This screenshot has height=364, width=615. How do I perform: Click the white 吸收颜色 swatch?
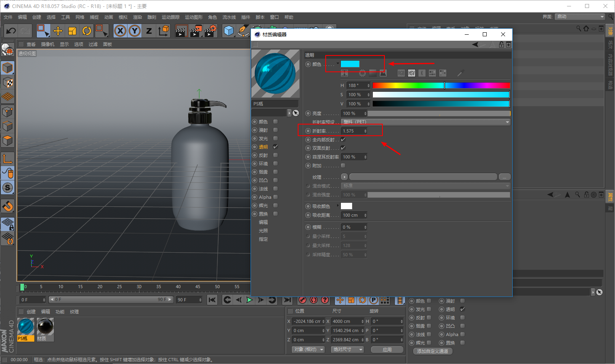click(346, 206)
